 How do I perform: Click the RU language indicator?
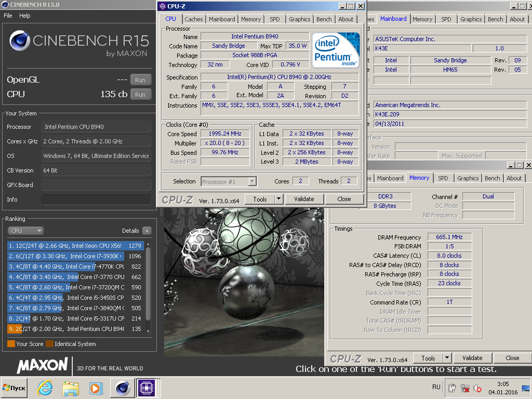(436, 387)
